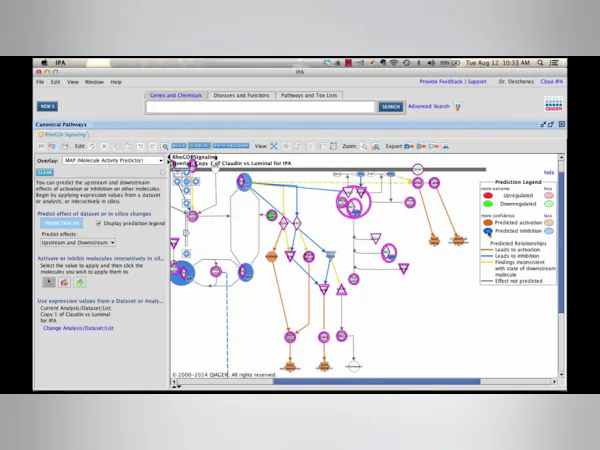Click the fit-to-view icon after View
This screenshot has width=600, height=450.
click(x=274, y=146)
